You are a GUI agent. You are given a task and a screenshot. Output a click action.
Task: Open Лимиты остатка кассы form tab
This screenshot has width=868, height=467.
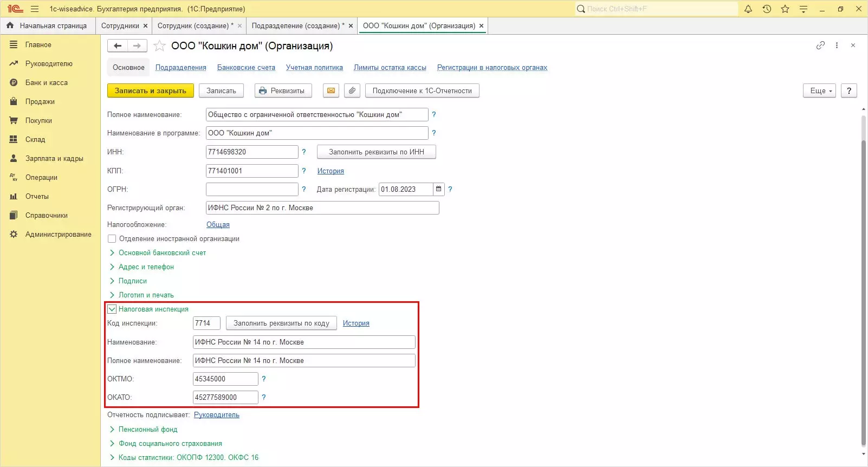click(390, 68)
